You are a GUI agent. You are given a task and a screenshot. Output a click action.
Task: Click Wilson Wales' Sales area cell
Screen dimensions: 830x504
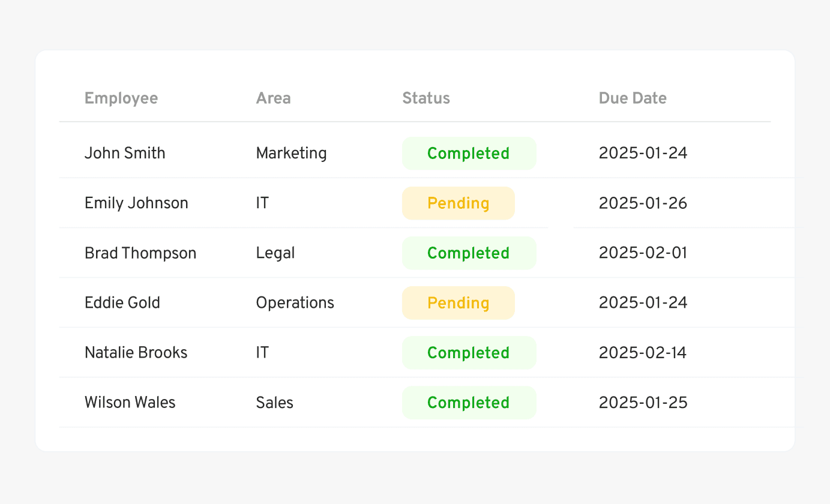[x=274, y=403]
